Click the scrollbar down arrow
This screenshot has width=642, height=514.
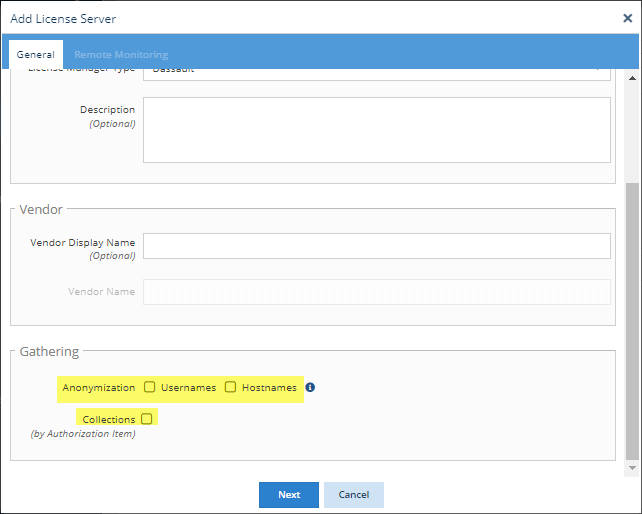pyautogui.click(x=633, y=468)
